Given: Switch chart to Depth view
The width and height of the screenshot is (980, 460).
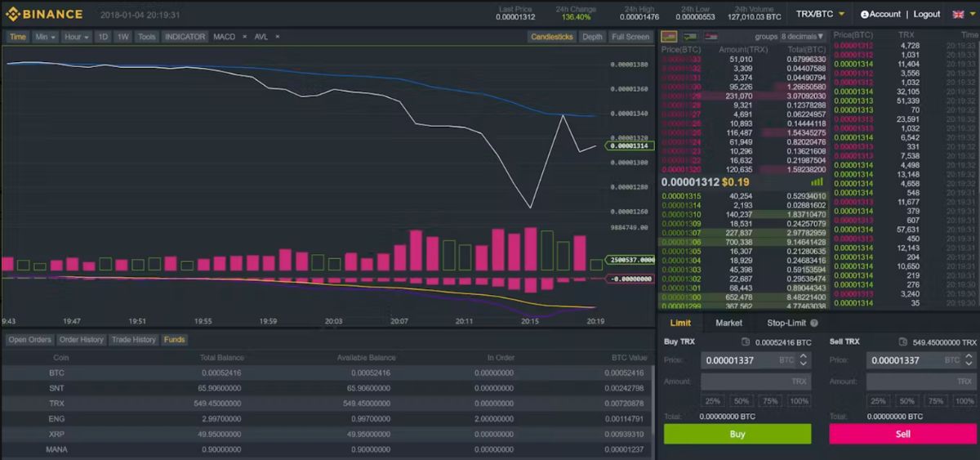Looking at the screenshot, I should tap(593, 37).
